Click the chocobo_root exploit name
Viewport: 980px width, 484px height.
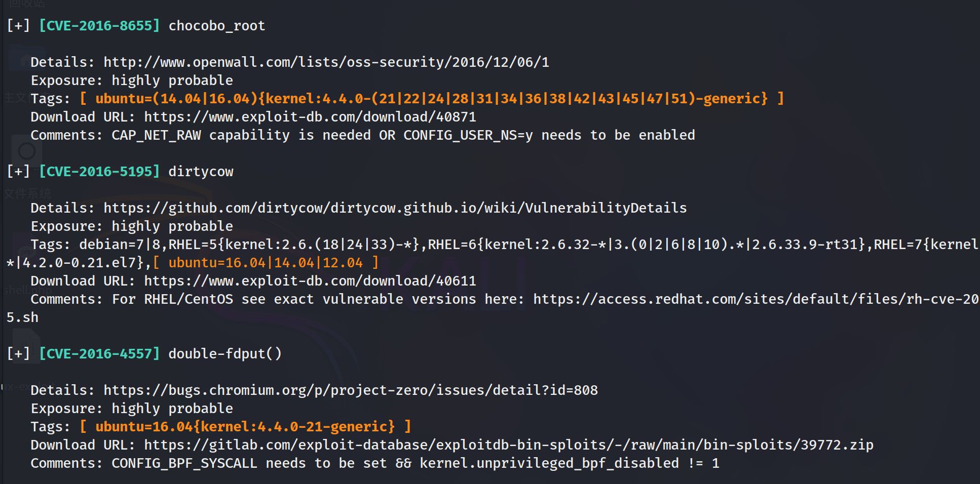click(217, 26)
